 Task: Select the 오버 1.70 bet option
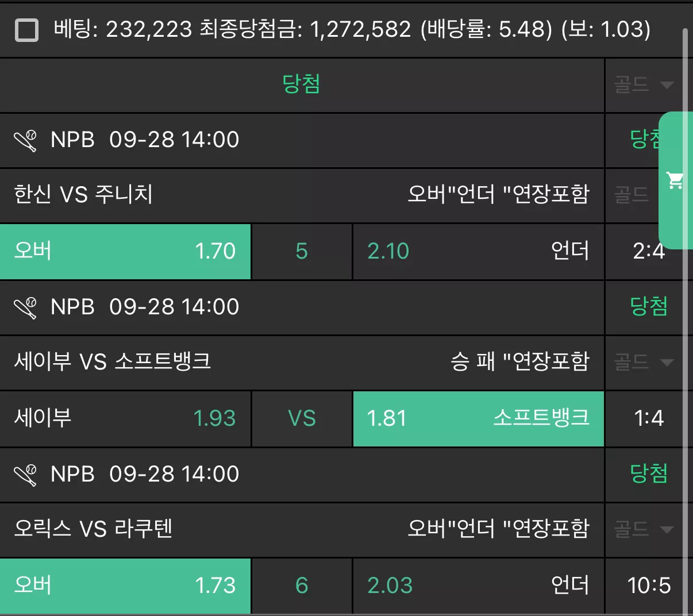[x=125, y=251]
